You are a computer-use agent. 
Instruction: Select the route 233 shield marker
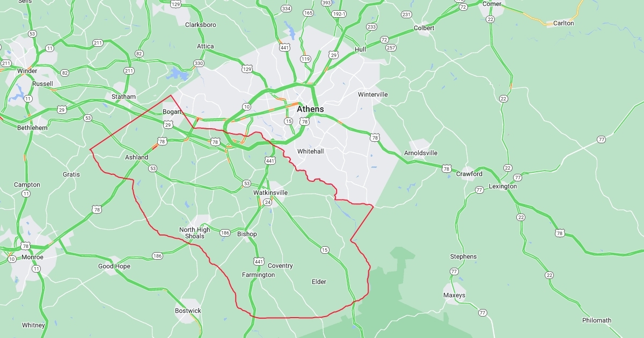point(371,27)
